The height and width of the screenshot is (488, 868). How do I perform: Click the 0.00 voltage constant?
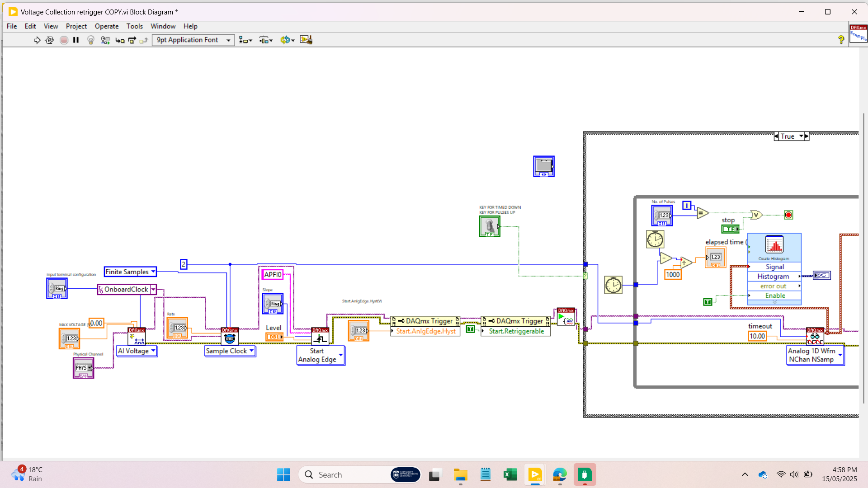[x=96, y=324]
